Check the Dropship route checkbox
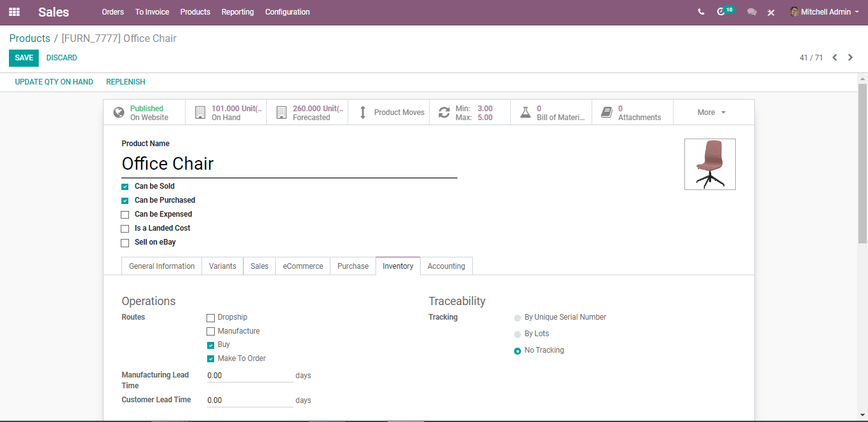Image resolution: width=868 pixels, height=422 pixels. tap(210, 318)
